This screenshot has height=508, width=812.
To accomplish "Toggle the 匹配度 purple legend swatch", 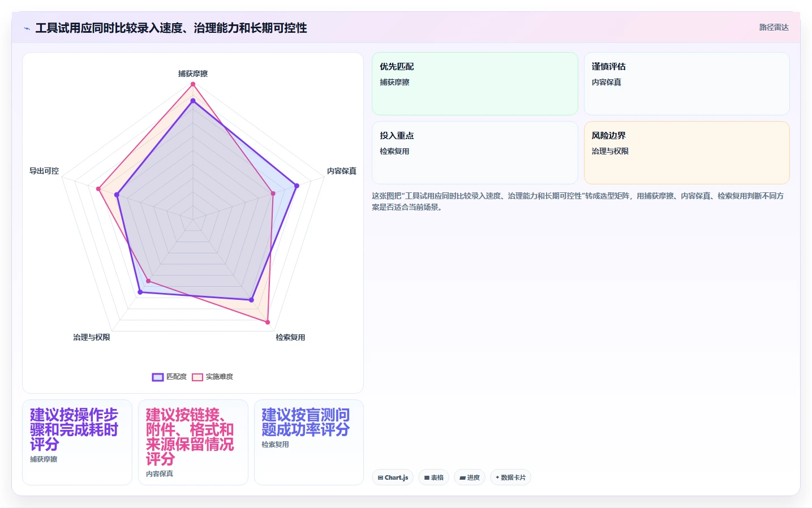I will click(158, 377).
